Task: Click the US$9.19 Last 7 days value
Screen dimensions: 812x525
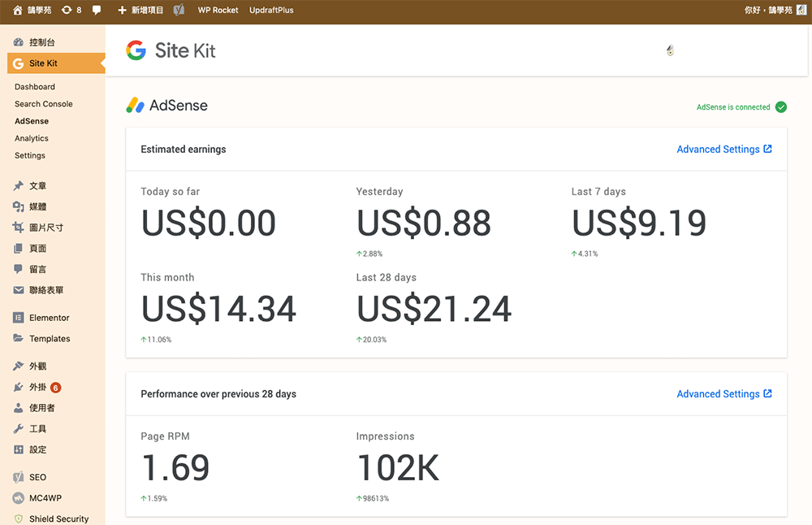Action: click(x=639, y=223)
